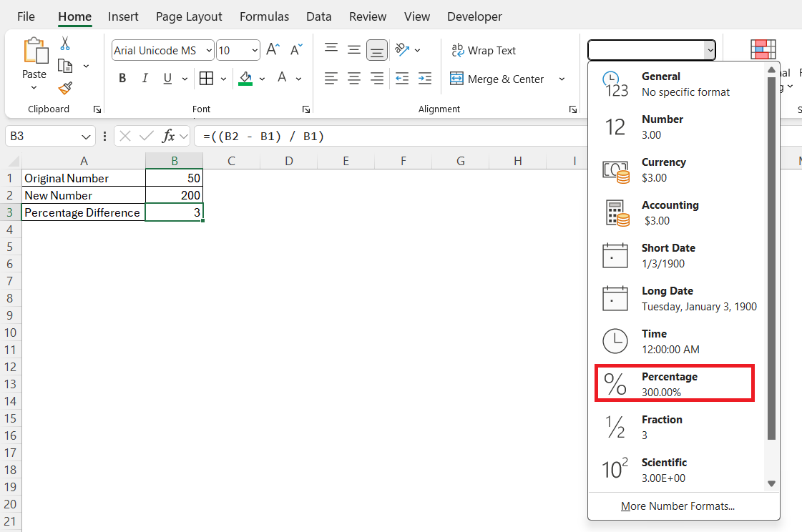Click Merge & Center button
The width and height of the screenshot is (802, 532).
[497, 79]
